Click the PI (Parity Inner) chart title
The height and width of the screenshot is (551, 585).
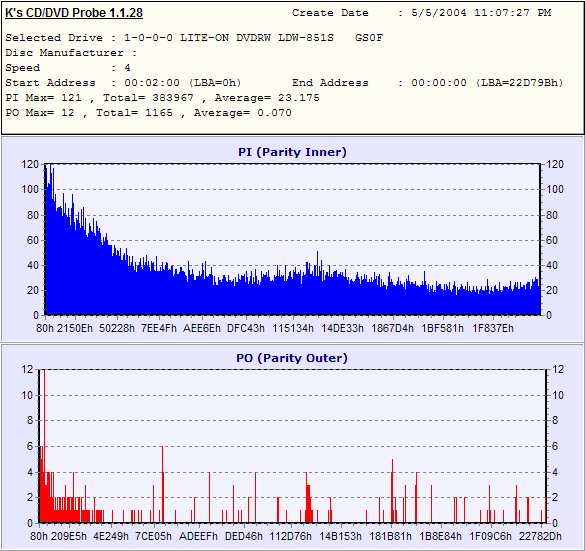(292, 152)
